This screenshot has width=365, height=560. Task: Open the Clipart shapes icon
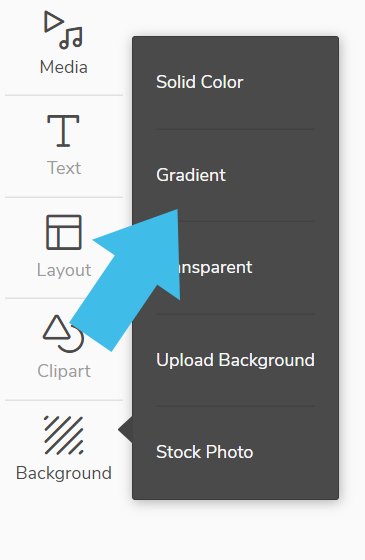64,334
